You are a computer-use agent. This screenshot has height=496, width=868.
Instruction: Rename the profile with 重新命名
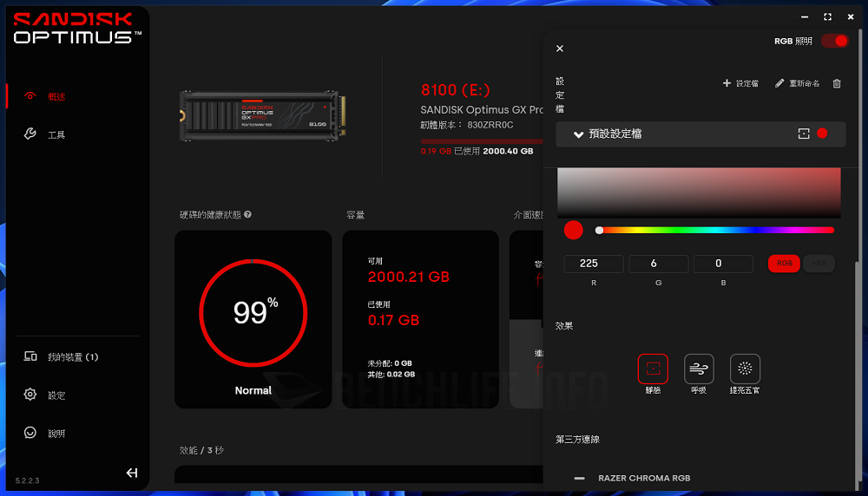pyautogui.click(x=797, y=83)
